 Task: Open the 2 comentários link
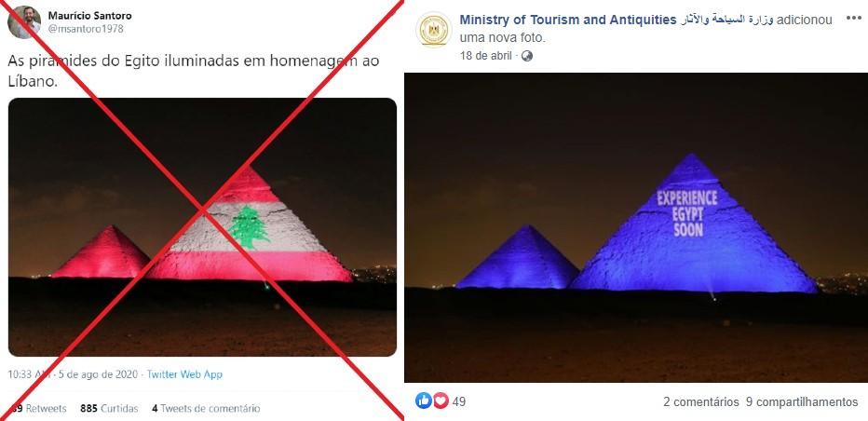click(700, 401)
